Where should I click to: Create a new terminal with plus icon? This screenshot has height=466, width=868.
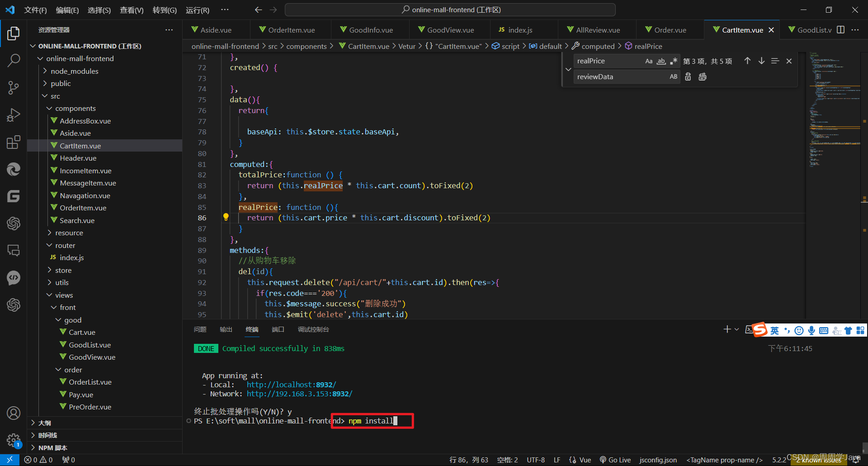point(727,329)
